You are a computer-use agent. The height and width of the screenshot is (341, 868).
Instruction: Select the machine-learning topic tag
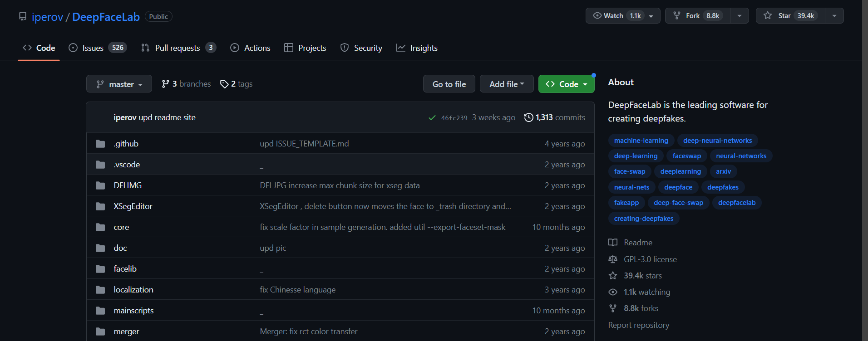(x=641, y=141)
